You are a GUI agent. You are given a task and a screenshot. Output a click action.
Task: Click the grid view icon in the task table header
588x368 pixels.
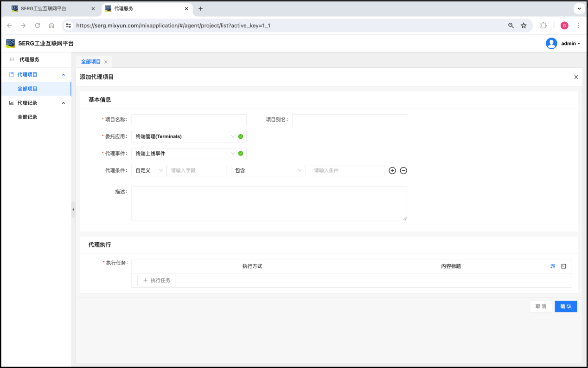tap(553, 266)
